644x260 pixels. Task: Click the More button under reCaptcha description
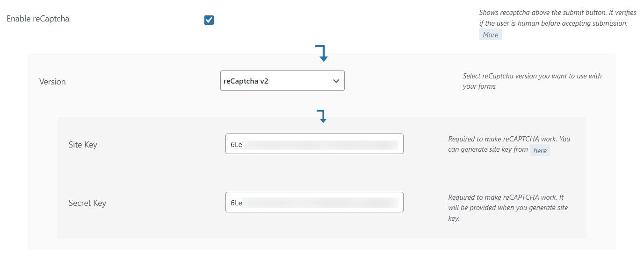[490, 35]
